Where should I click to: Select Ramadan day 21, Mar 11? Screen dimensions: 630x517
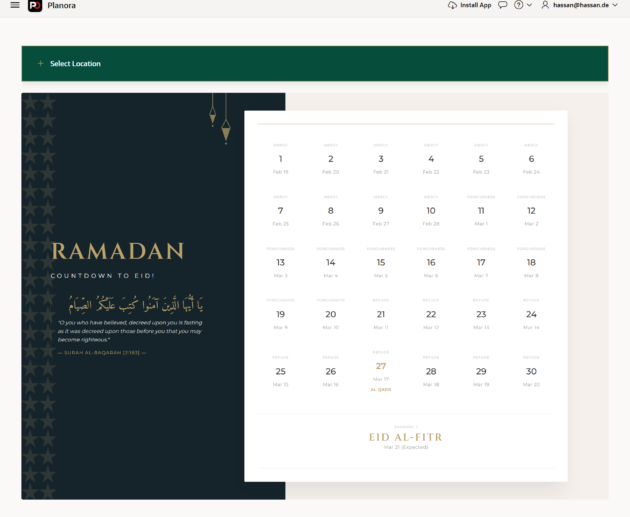tap(381, 315)
